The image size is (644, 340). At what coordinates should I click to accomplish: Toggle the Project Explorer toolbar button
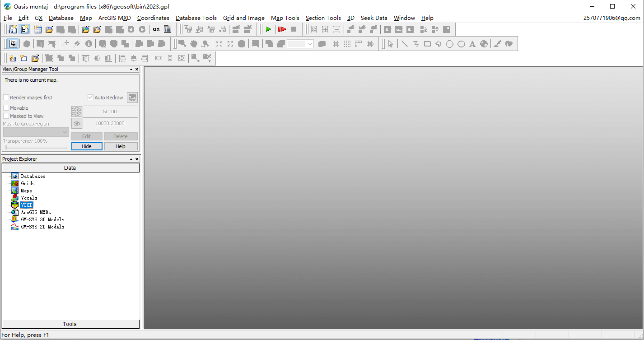24,29
